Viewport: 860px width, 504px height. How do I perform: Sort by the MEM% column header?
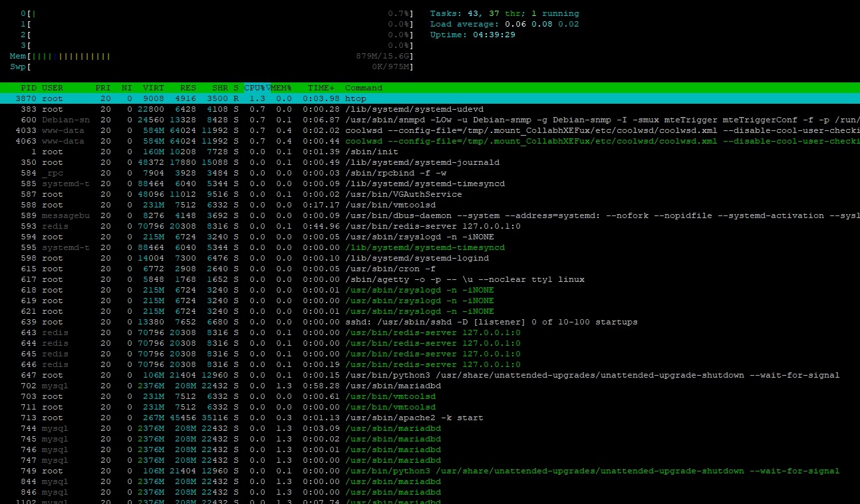pos(281,88)
